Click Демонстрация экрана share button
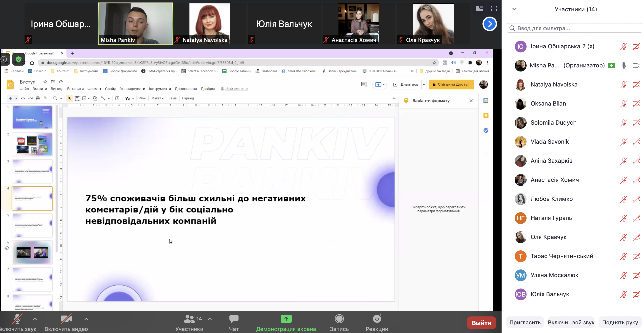The width and height of the screenshot is (644, 333). click(x=286, y=323)
